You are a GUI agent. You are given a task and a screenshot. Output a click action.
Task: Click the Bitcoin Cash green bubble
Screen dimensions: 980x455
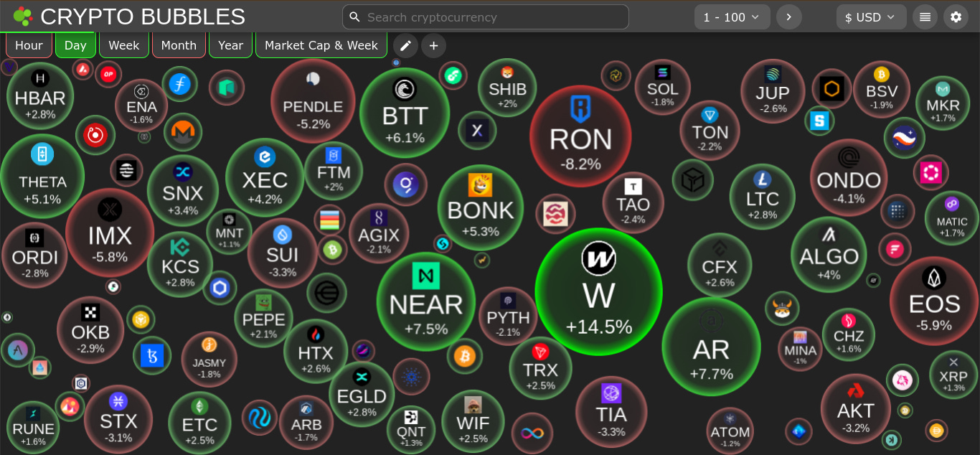[x=331, y=250]
